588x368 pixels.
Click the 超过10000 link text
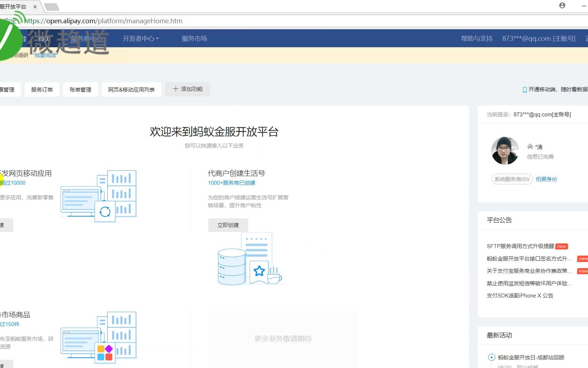(13, 183)
